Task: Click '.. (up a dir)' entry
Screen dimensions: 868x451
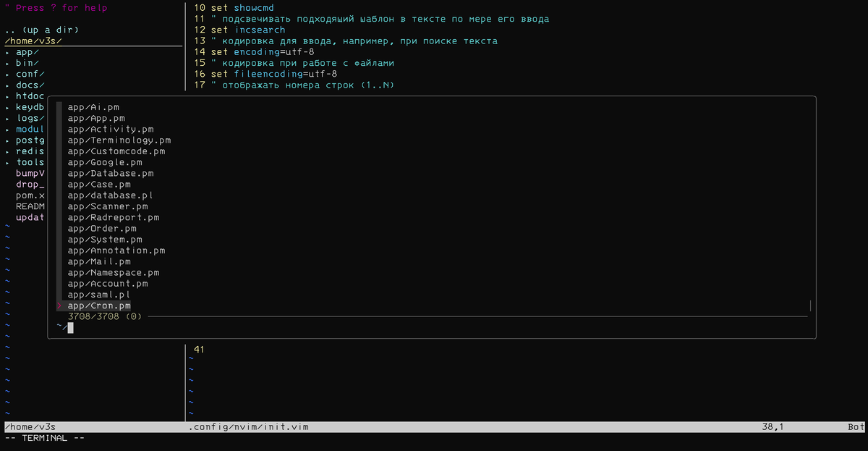Action: coord(41,30)
